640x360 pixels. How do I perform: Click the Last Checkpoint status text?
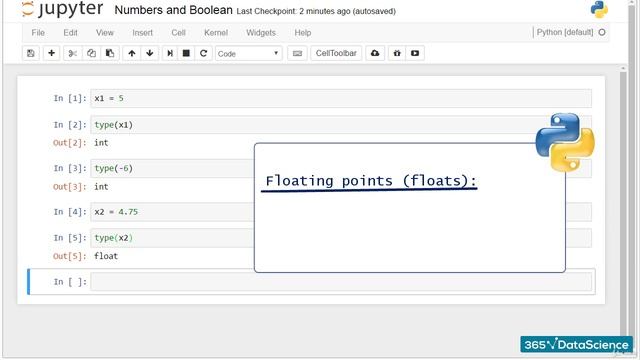316,11
